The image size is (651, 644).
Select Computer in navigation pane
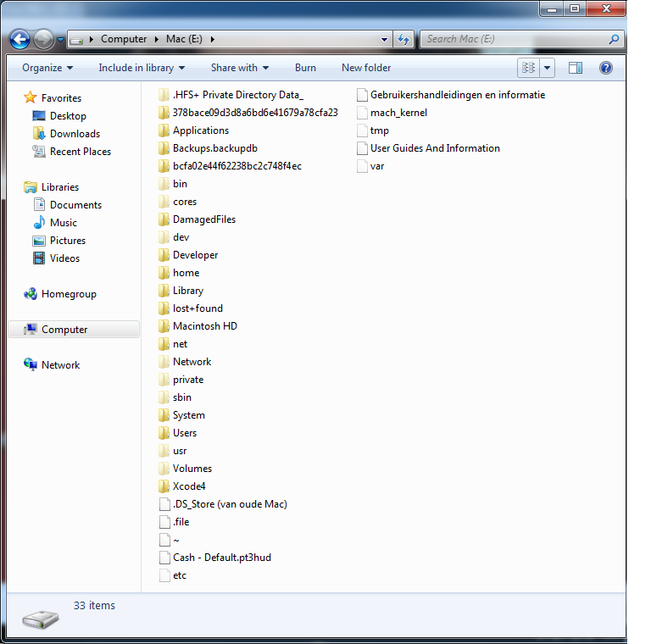(74, 330)
